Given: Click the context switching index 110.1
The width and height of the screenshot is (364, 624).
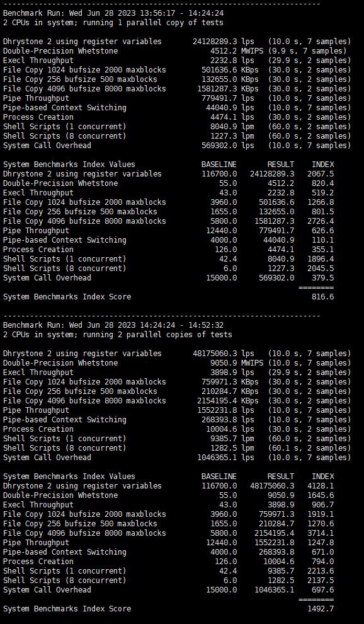Looking at the screenshot, I should [x=322, y=240].
